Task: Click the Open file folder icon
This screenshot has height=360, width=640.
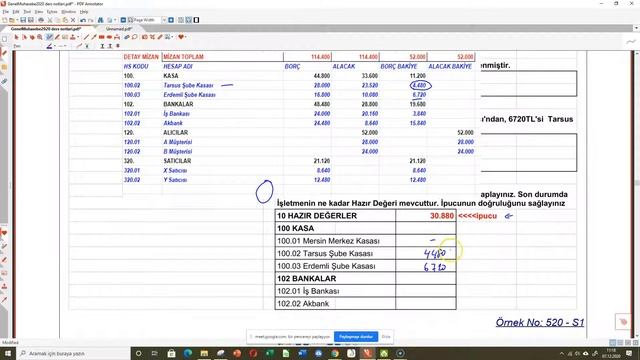Action: (x=12, y=20)
